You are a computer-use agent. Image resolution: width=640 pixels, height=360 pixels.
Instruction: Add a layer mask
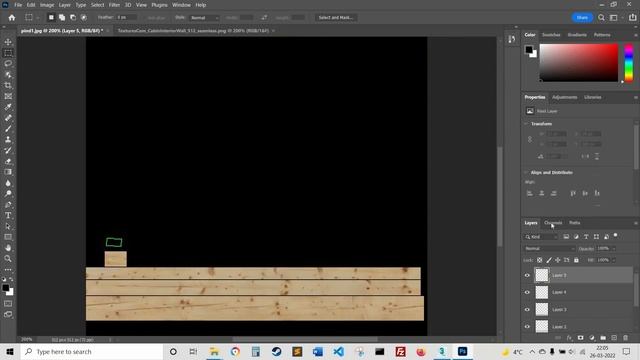tap(580, 338)
